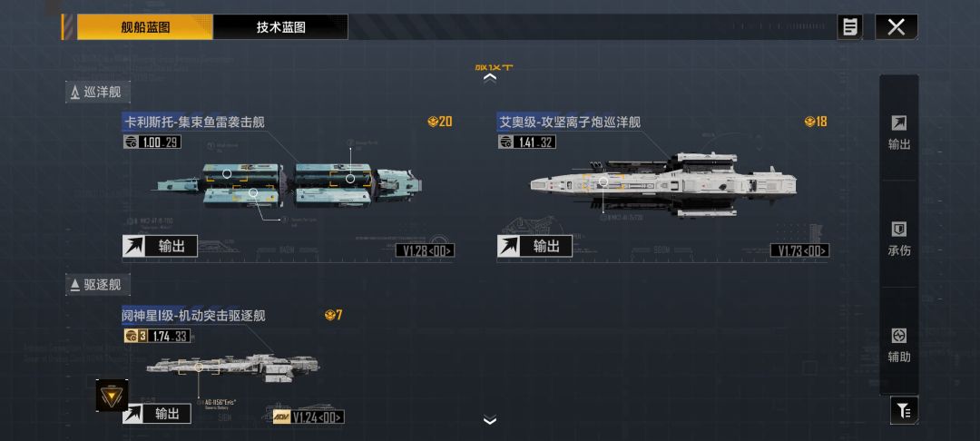Open the filter sort icon at bottom right
The height and width of the screenshot is (441, 980).
(x=904, y=410)
